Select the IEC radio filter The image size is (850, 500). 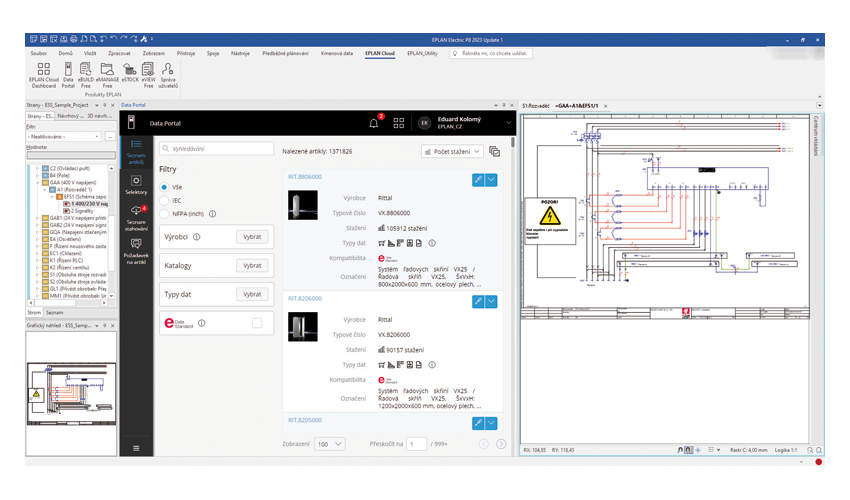tap(164, 200)
